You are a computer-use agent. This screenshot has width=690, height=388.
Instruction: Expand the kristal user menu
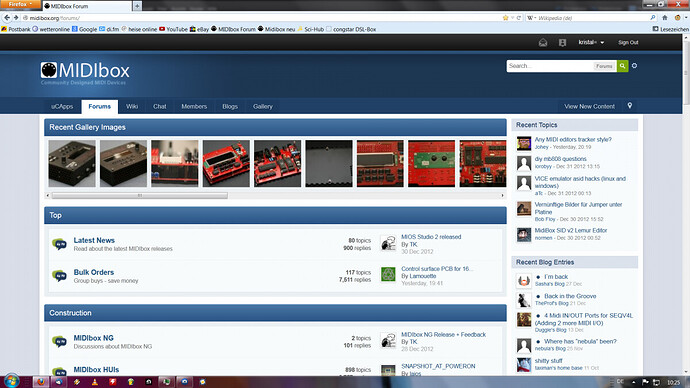tap(591, 42)
